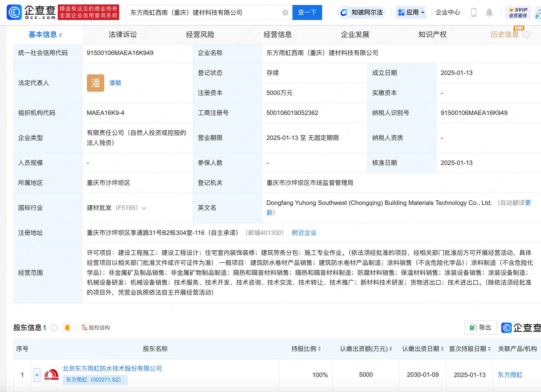
Task: Open notifications bell in the header
Action: tap(489, 12)
